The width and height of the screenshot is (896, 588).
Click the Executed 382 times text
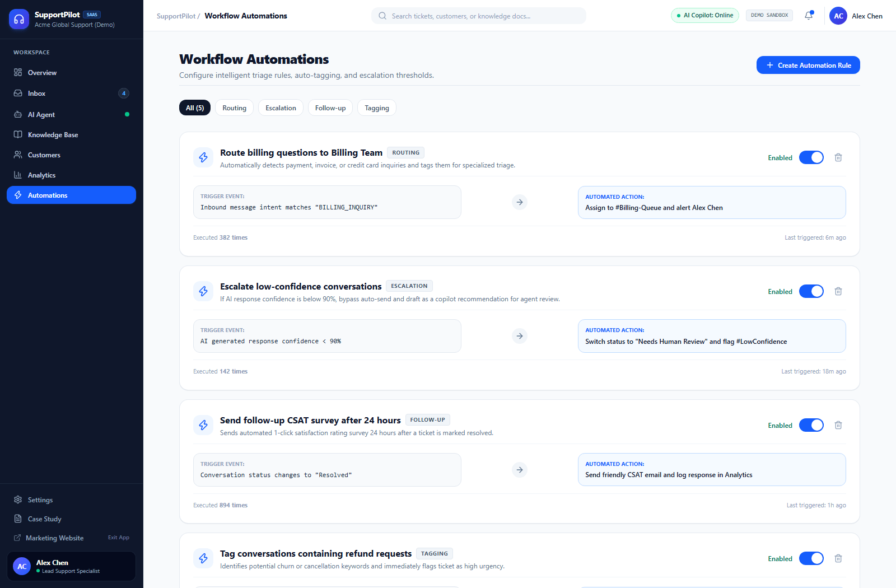(220, 237)
